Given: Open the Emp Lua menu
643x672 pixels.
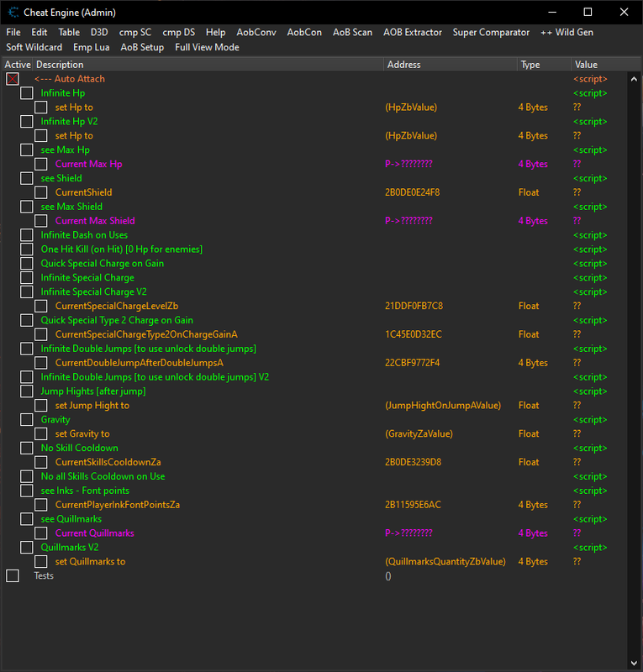Looking at the screenshot, I should tap(92, 48).
